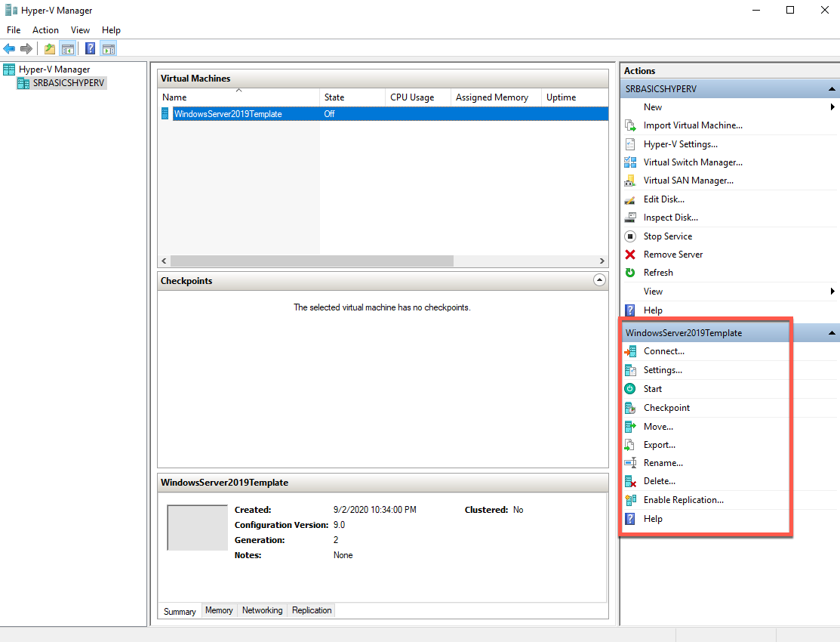
Task: Click the green Start power icon
Action: (x=630, y=389)
